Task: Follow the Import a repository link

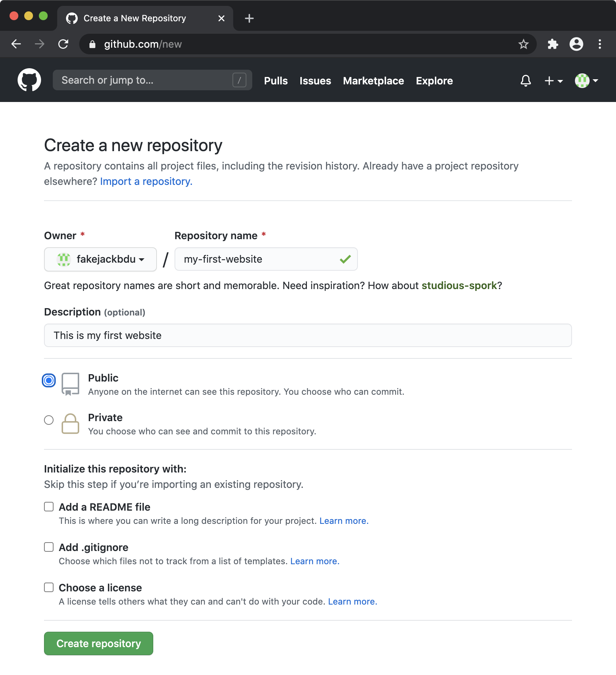Action: coord(146,181)
